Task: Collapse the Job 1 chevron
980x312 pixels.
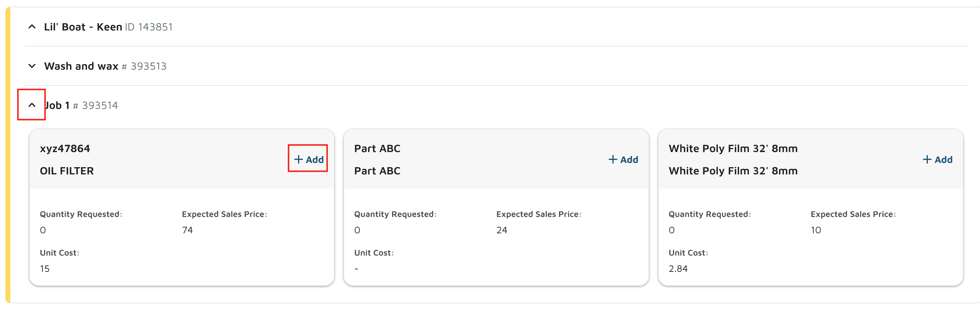Action: [32, 105]
